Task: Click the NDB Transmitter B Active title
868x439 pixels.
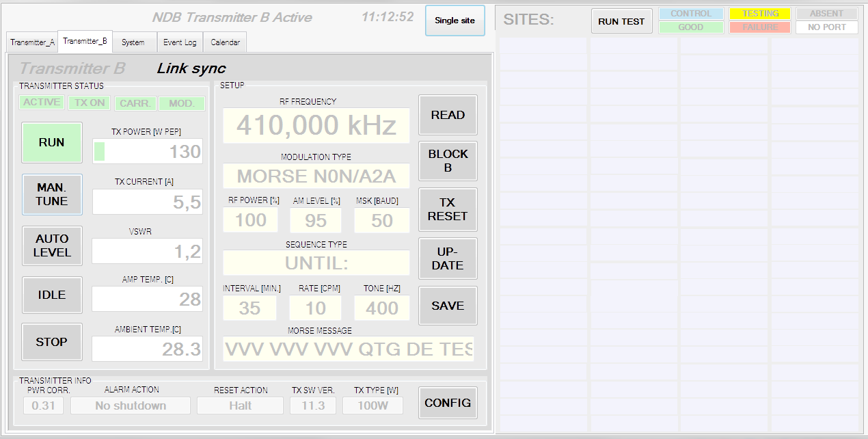Action: [x=232, y=18]
